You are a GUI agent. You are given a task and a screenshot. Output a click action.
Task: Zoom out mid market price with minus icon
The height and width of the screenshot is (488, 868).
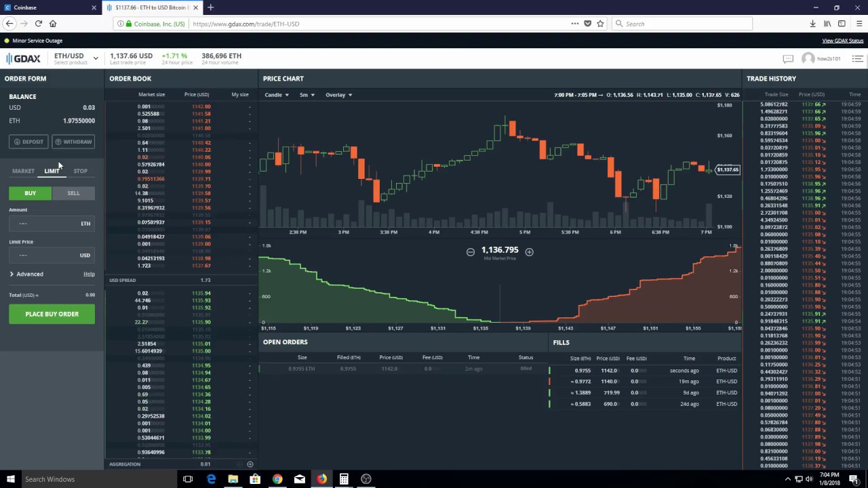pyautogui.click(x=470, y=252)
